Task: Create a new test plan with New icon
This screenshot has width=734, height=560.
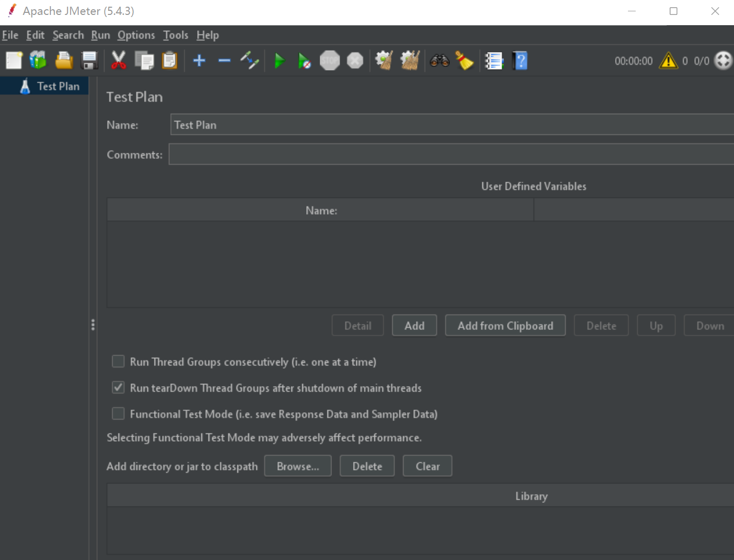Action: [x=14, y=61]
